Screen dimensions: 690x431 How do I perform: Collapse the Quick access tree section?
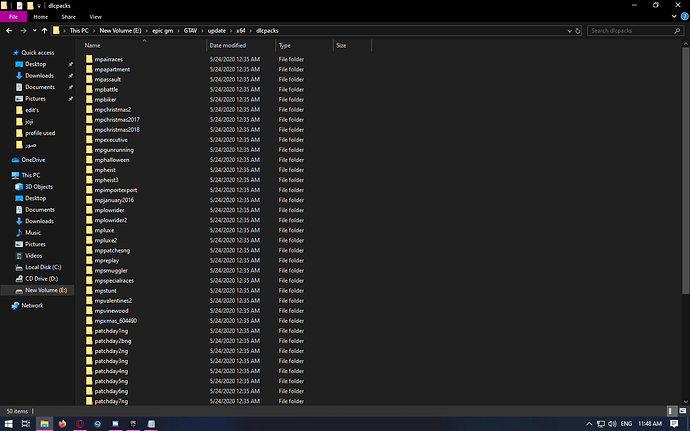[x=6, y=52]
